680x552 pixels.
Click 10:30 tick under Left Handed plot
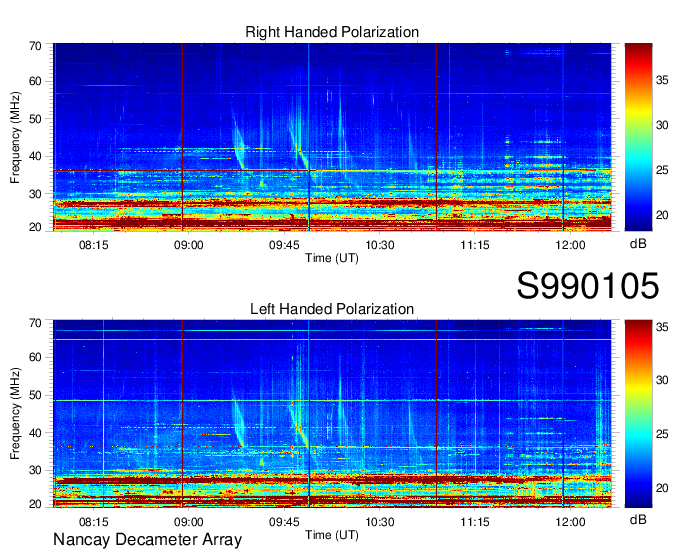point(380,522)
